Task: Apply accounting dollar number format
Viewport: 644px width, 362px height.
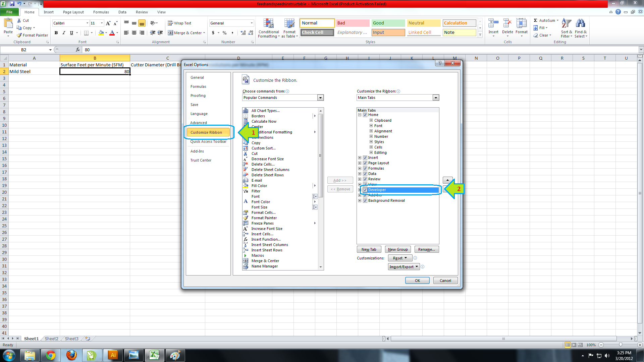Action: (x=213, y=33)
